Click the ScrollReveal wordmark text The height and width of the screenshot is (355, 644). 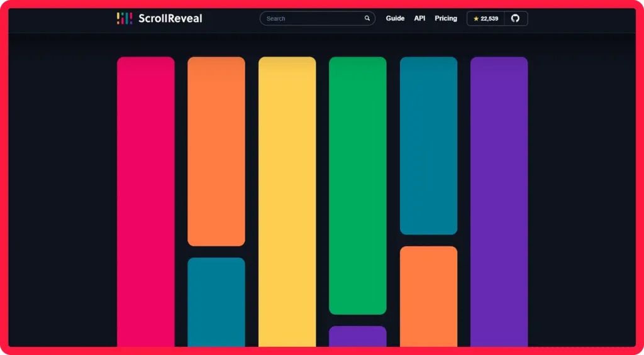click(170, 18)
